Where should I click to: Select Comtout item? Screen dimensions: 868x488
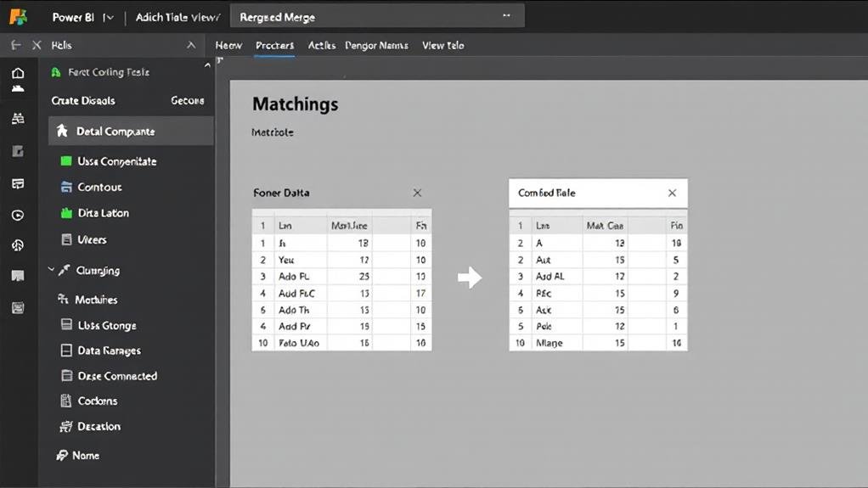tap(99, 187)
